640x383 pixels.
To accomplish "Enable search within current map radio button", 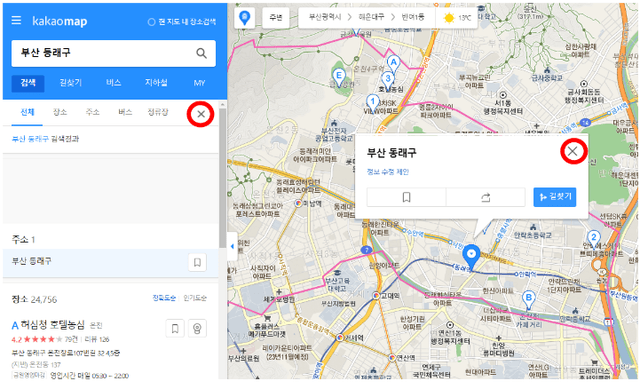I will coord(151,22).
